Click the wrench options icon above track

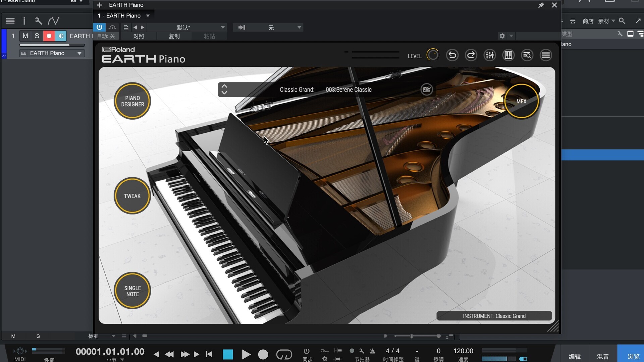click(x=38, y=21)
